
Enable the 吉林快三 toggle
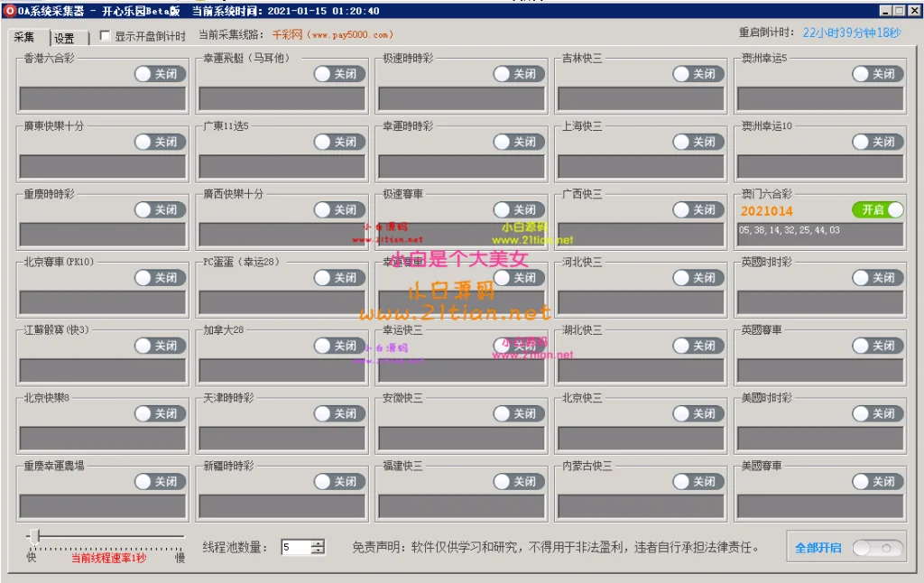[698, 74]
